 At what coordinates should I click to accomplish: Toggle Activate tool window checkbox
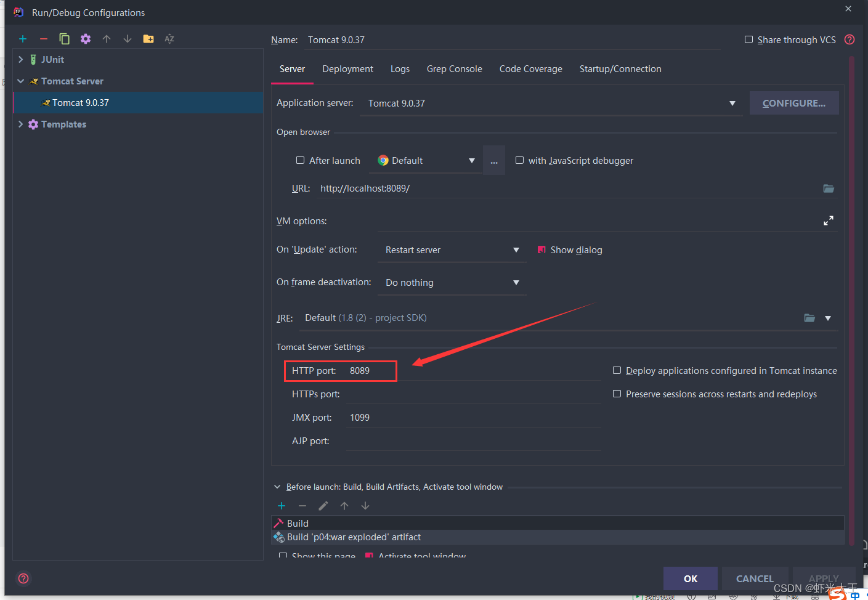[369, 556]
